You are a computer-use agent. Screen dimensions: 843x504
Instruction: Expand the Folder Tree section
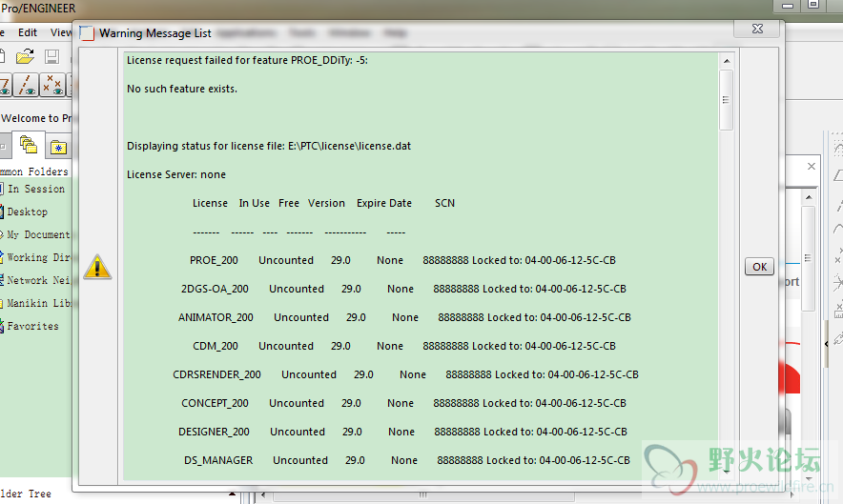click(x=232, y=494)
